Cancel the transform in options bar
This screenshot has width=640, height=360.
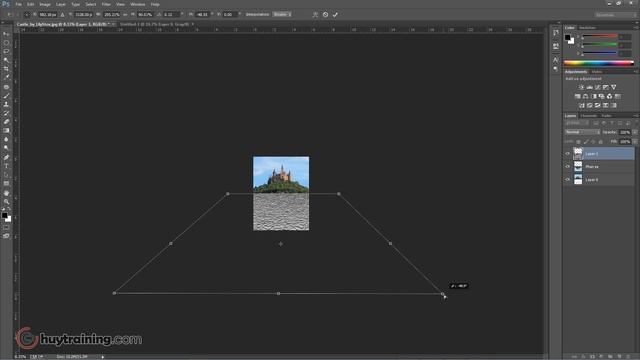click(x=325, y=15)
